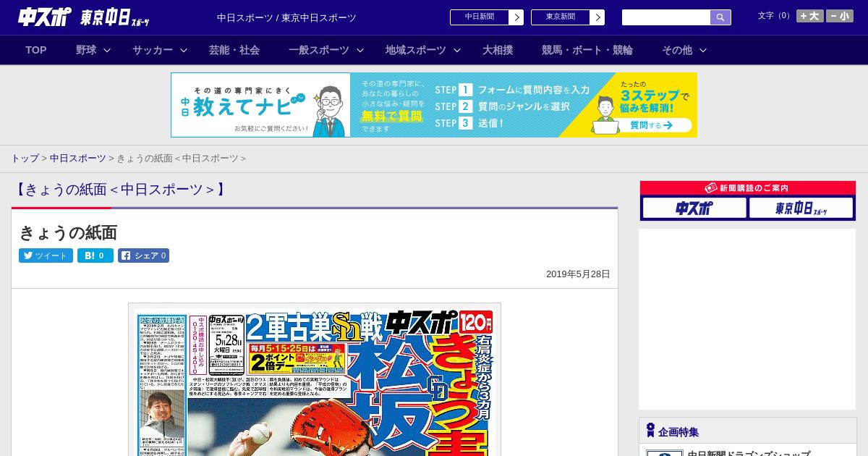The image size is (868, 456).
Task: Follow the 中日スポーツ breadcrumb link
Action: (x=78, y=158)
